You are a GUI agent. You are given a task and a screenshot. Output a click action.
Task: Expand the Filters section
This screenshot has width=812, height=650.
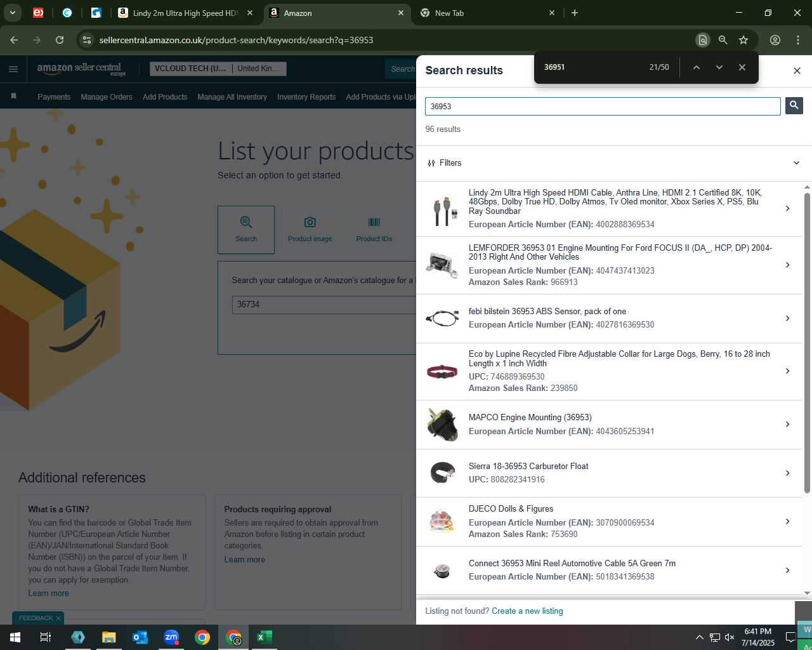(613, 163)
